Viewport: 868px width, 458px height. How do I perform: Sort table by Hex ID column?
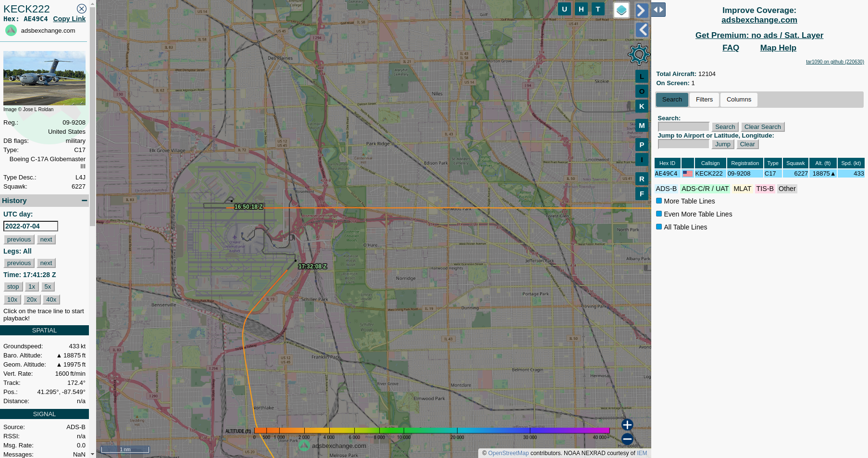(667, 163)
